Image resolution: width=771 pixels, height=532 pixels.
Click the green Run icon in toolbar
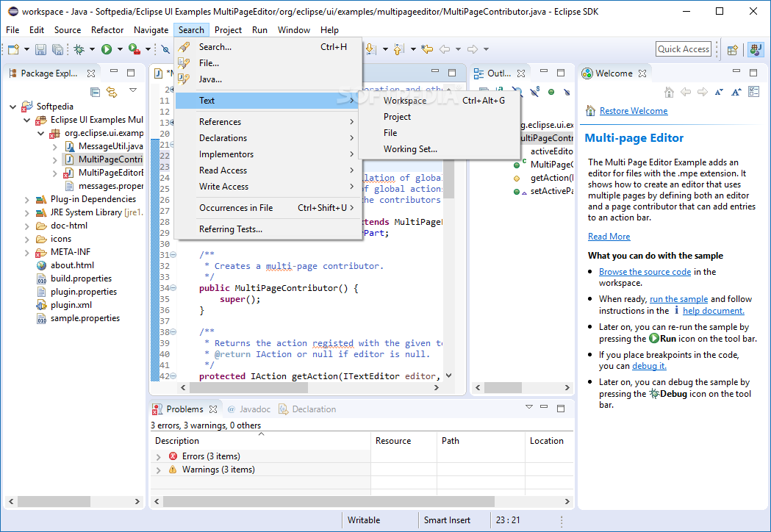(x=107, y=49)
